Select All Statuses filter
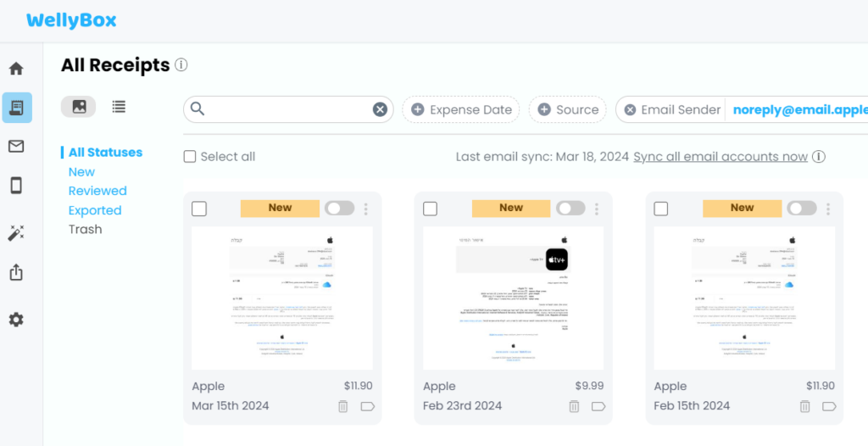 (x=105, y=153)
